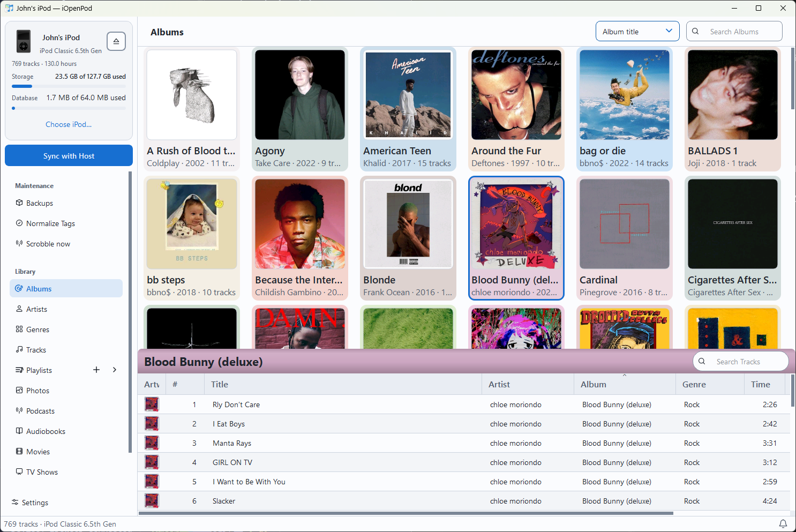The width and height of the screenshot is (796, 532).
Task: Add a new playlist with plus icon
Action: 96,370
